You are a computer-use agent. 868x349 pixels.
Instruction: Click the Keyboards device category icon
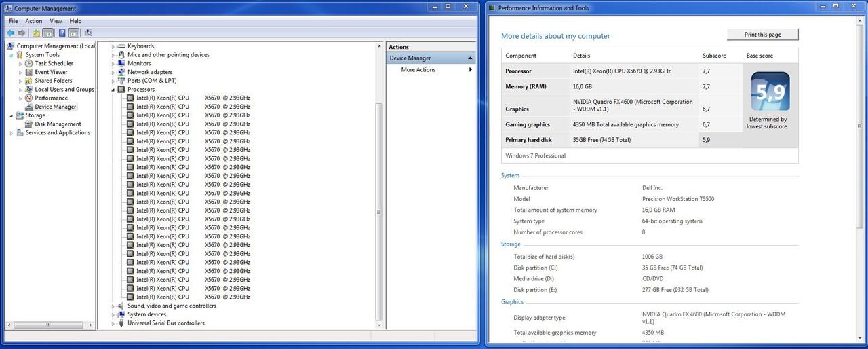(121, 46)
